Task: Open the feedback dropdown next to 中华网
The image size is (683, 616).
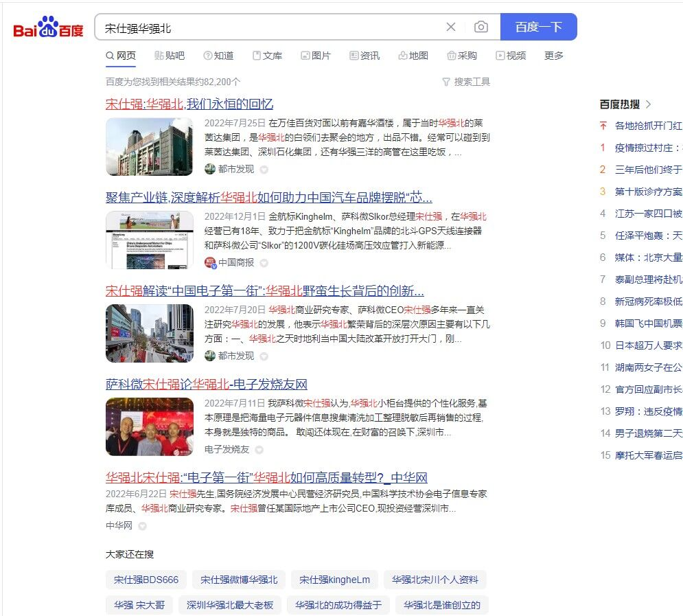Action: click(x=141, y=526)
